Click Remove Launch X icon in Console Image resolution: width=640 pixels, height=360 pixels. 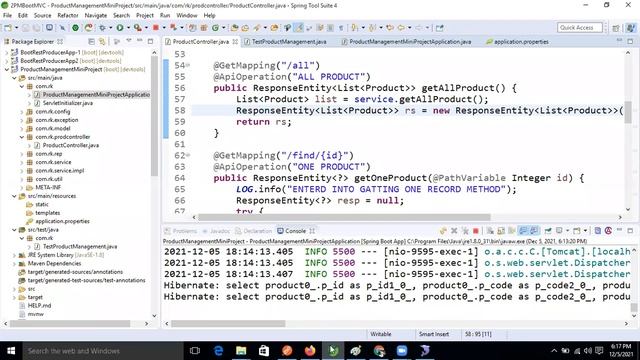pyautogui.click(x=454, y=231)
